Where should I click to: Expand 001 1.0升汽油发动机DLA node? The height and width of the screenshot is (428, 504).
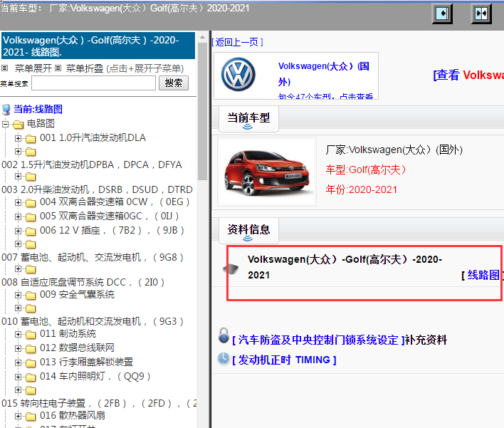tap(18, 138)
